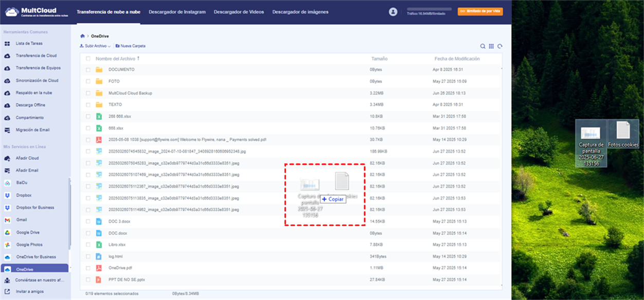Check the box for DOCUMENTO folder

click(x=88, y=69)
